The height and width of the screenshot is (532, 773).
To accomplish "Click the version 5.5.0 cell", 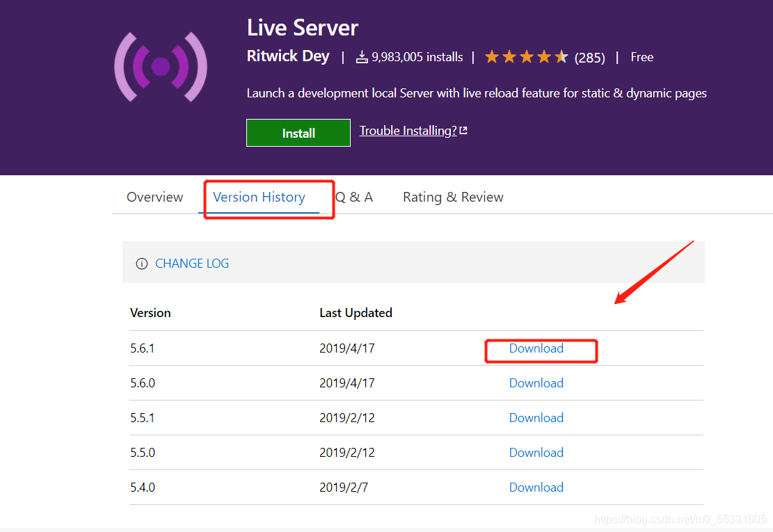I will coord(143,453).
